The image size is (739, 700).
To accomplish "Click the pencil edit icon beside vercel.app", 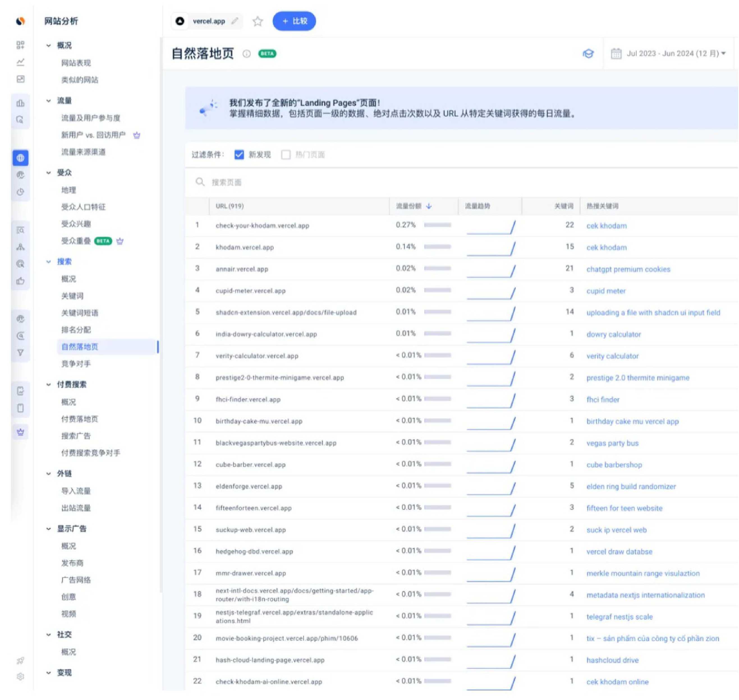I will pyautogui.click(x=235, y=21).
